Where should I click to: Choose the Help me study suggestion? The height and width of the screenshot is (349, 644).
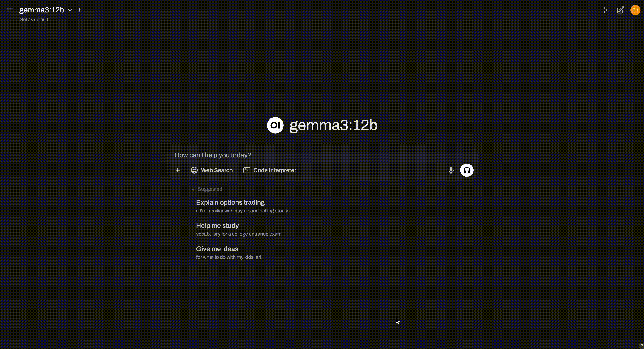point(239,229)
